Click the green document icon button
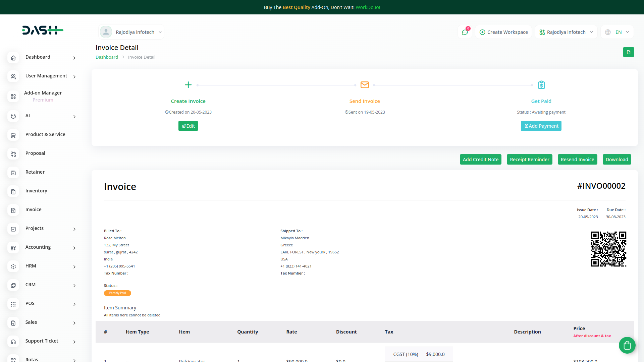644x362 pixels. pos(628,52)
